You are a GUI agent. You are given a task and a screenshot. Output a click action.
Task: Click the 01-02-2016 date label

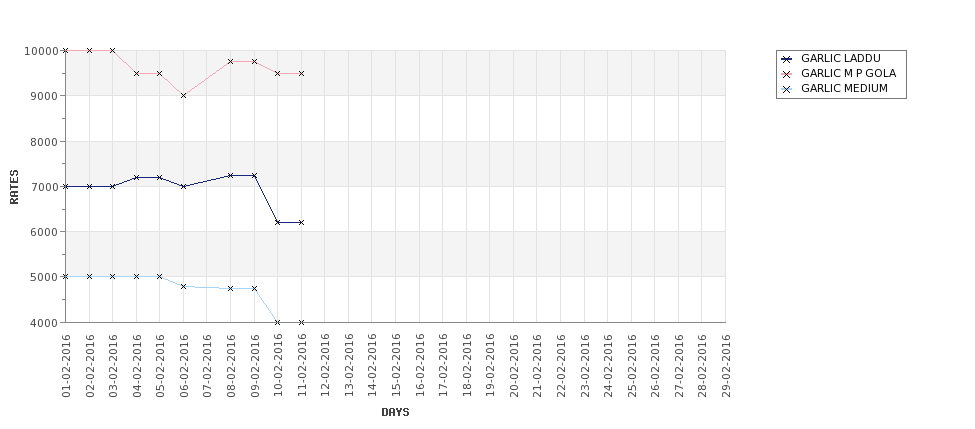pos(66,366)
